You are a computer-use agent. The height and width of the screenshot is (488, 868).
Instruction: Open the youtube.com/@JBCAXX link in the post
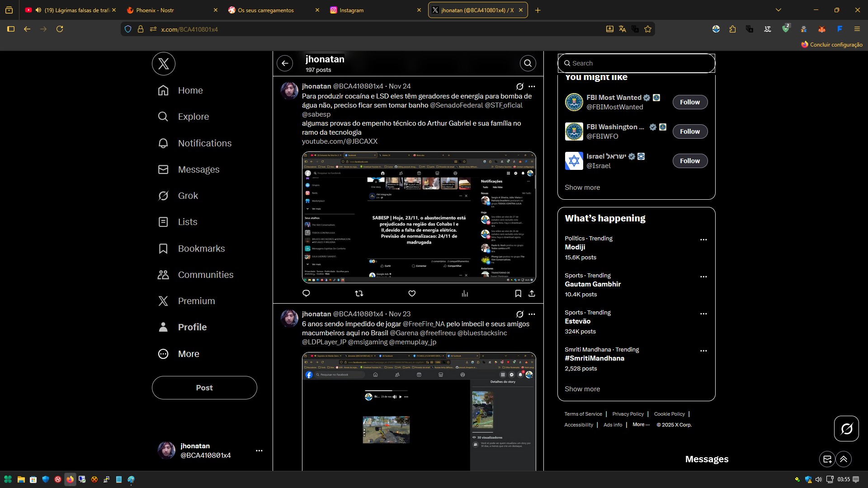[x=340, y=141]
